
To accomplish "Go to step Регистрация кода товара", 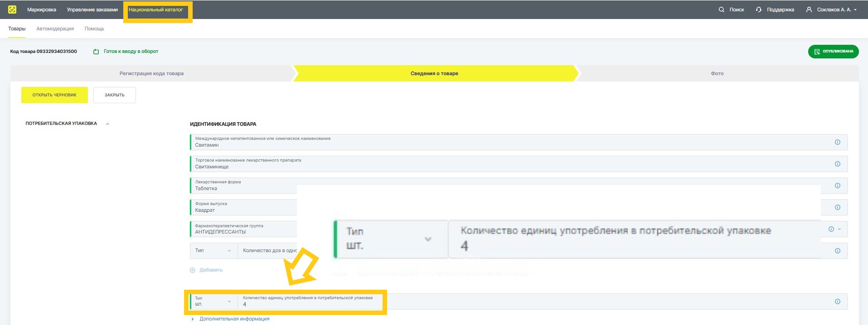I will pyautogui.click(x=151, y=73).
